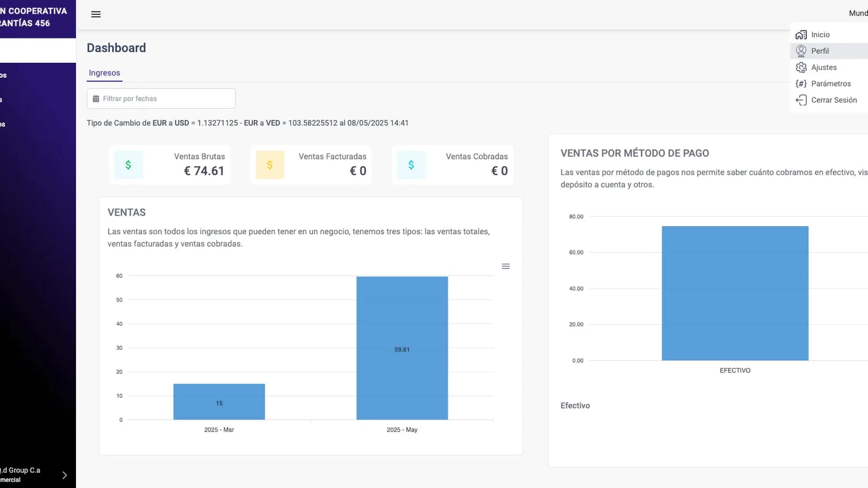Image resolution: width=868 pixels, height=488 pixels.
Task: Click the Ventas Brutas € 74.61 value
Action: (x=204, y=171)
